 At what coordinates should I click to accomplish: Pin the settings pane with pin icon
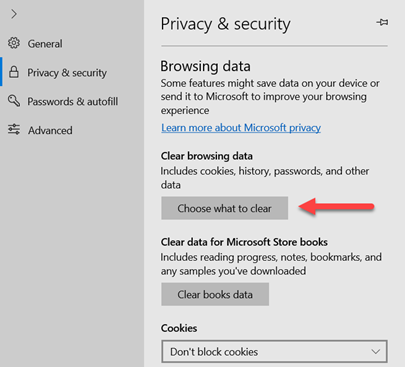click(x=382, y=22)
